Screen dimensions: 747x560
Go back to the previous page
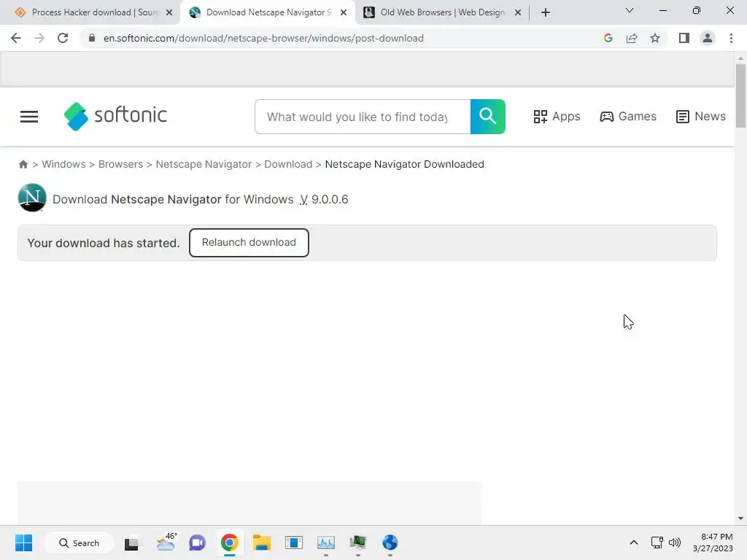[16, 38]
